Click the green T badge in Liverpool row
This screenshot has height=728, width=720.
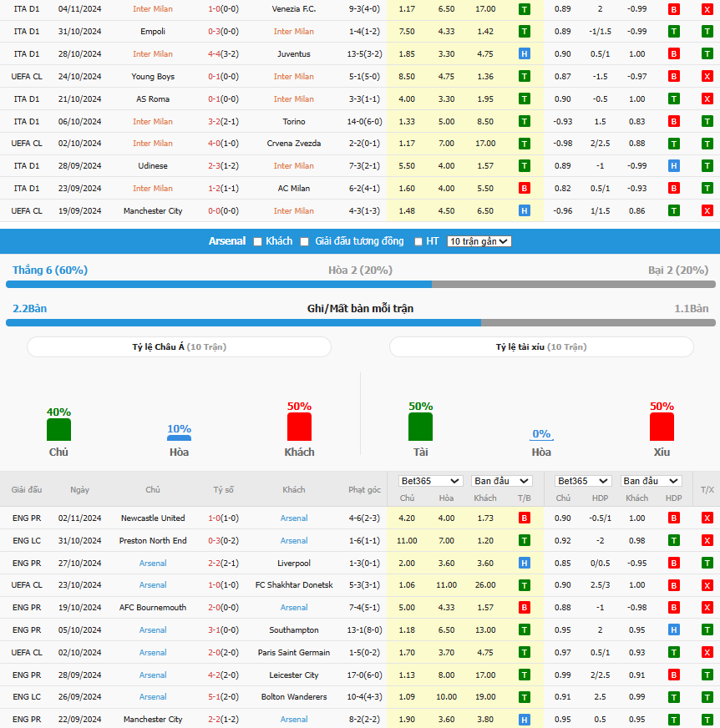(707, 564)
